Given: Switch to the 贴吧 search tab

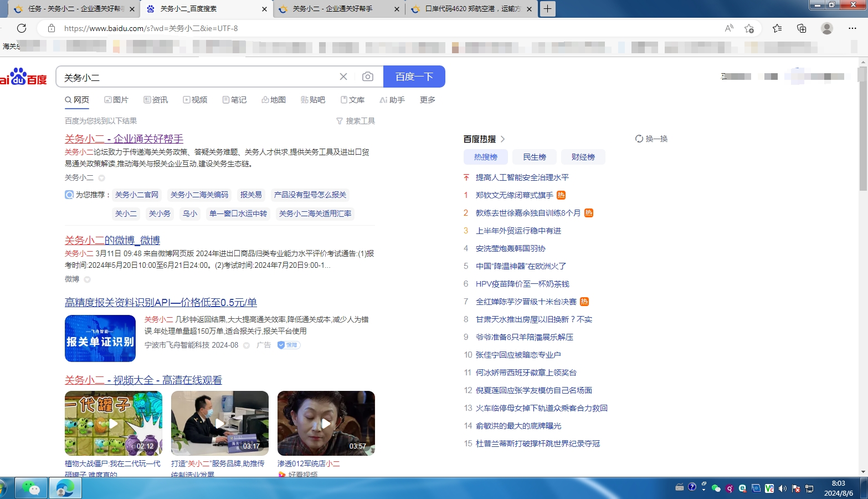Looking at the screenshot, I should [313, 100].
